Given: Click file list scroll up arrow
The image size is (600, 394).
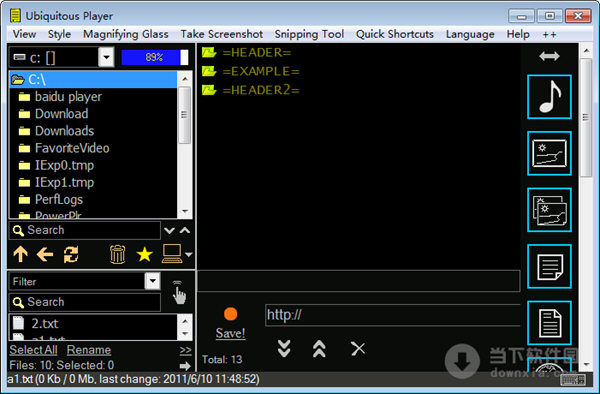Looking at the screenshot, I should coord(185,321).
